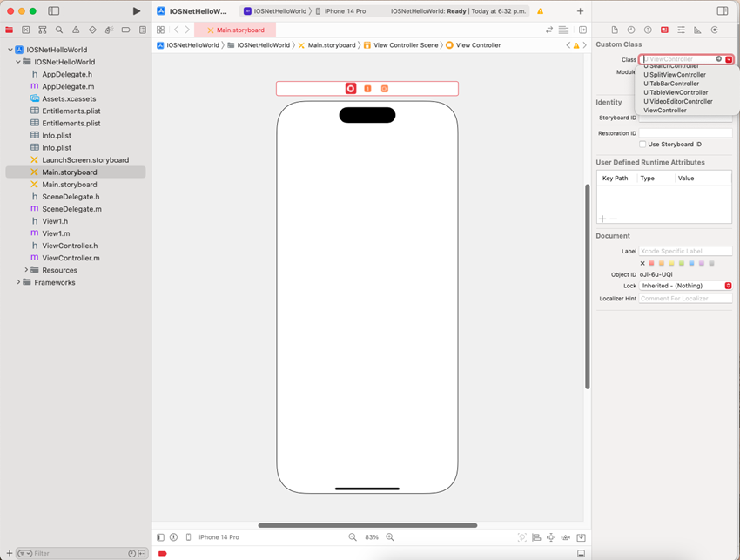Toggle the right inspector panel
This screenshot has width=740, height=560.
[x=723, y=10]
